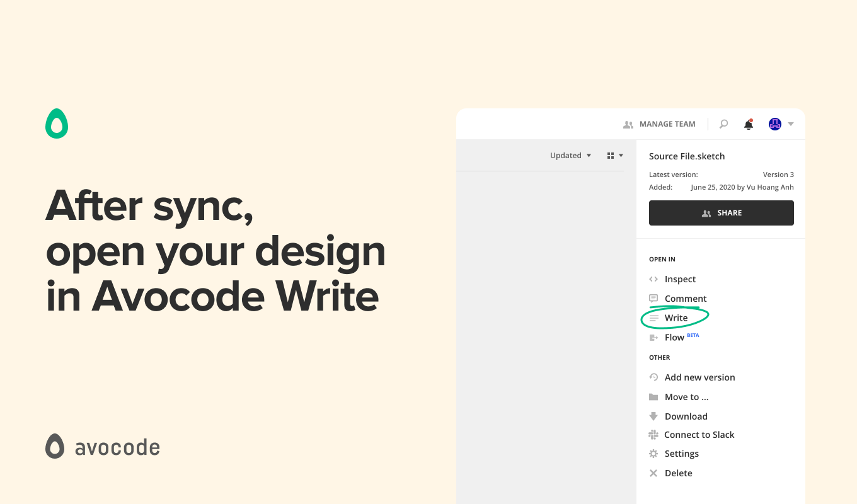Click the Write lines icon
857x504 pixels.
[653, 318]
